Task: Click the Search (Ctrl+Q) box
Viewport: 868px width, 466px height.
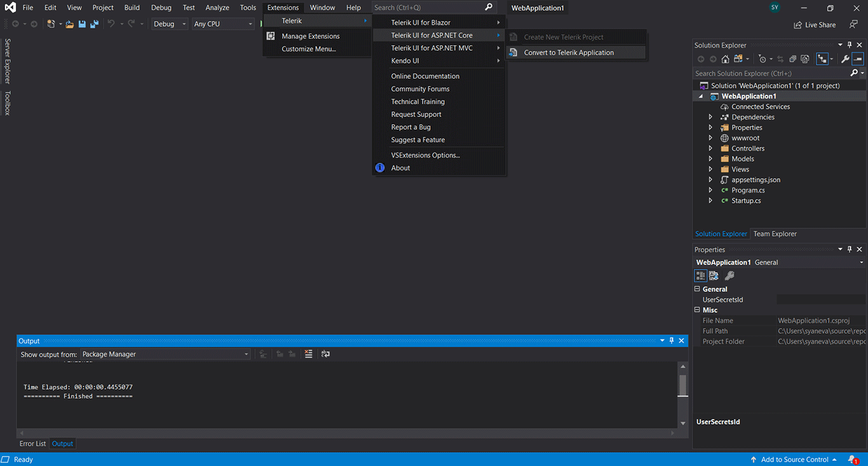Action: click(x=433, y=8)
